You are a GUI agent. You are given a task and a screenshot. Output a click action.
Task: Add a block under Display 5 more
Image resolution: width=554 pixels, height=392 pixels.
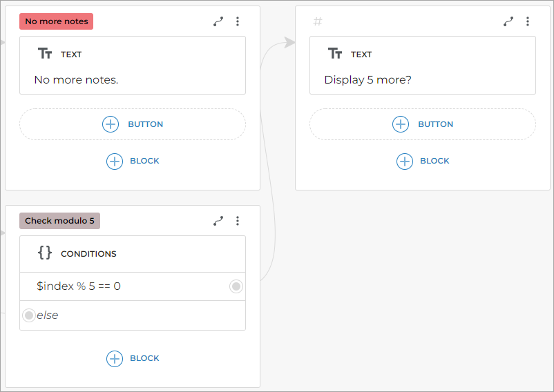(423, 161)
